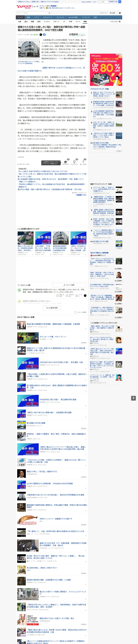Open the 【もっと読む】 related article link

[x=42, y=172]
